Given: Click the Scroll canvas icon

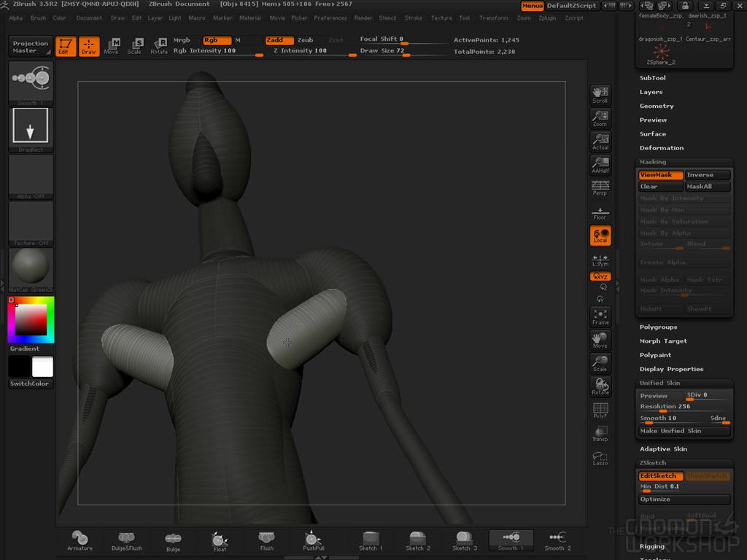Looking at the screenshot, I should [x=600, y=95].
